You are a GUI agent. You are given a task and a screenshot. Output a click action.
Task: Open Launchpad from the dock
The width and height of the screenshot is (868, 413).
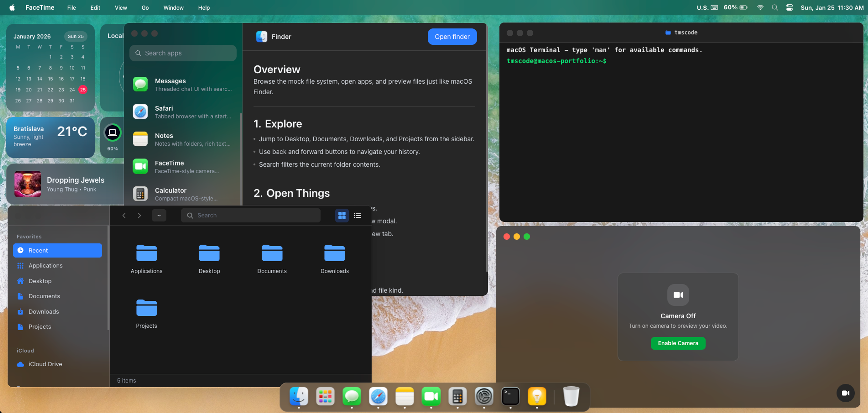point(325,396)
